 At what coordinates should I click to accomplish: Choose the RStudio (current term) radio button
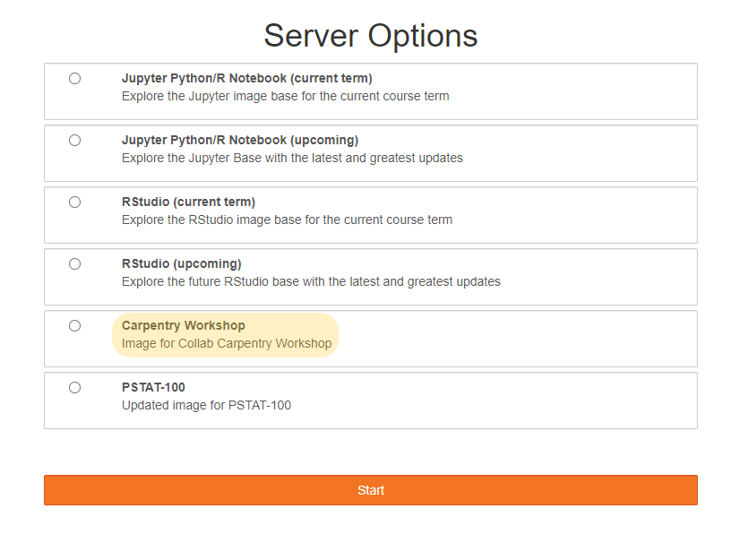74,202
